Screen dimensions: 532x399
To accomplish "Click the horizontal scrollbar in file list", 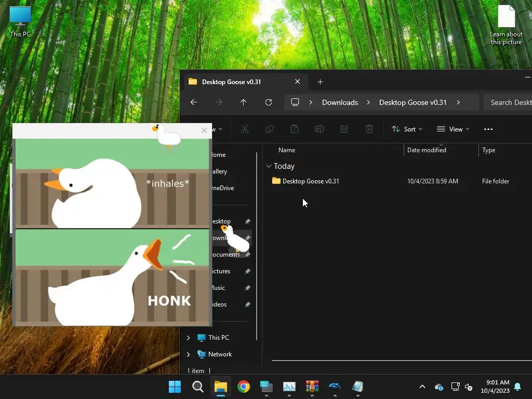I will (402, 361).
